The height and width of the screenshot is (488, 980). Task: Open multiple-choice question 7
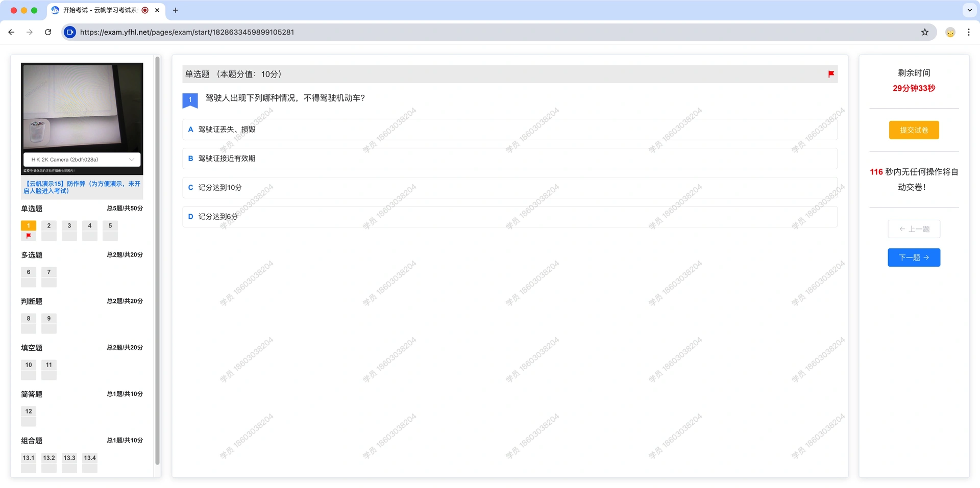click(49, 277)
